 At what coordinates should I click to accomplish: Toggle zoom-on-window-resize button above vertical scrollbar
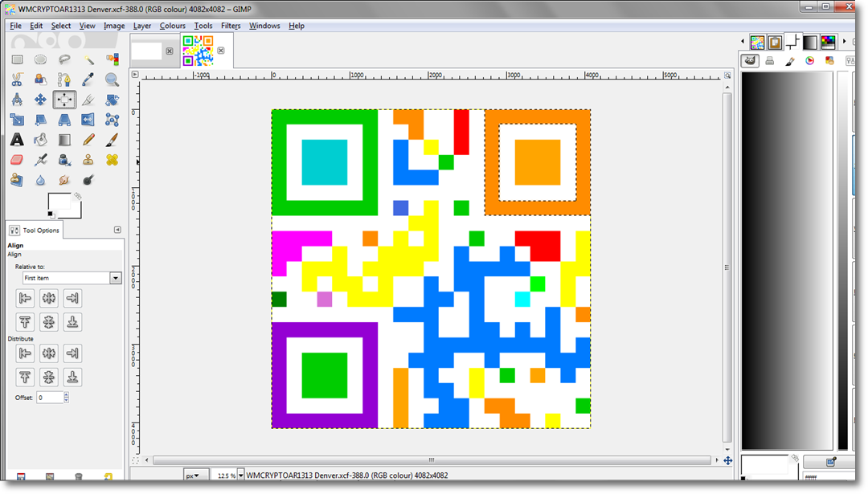tap(727, 76)
